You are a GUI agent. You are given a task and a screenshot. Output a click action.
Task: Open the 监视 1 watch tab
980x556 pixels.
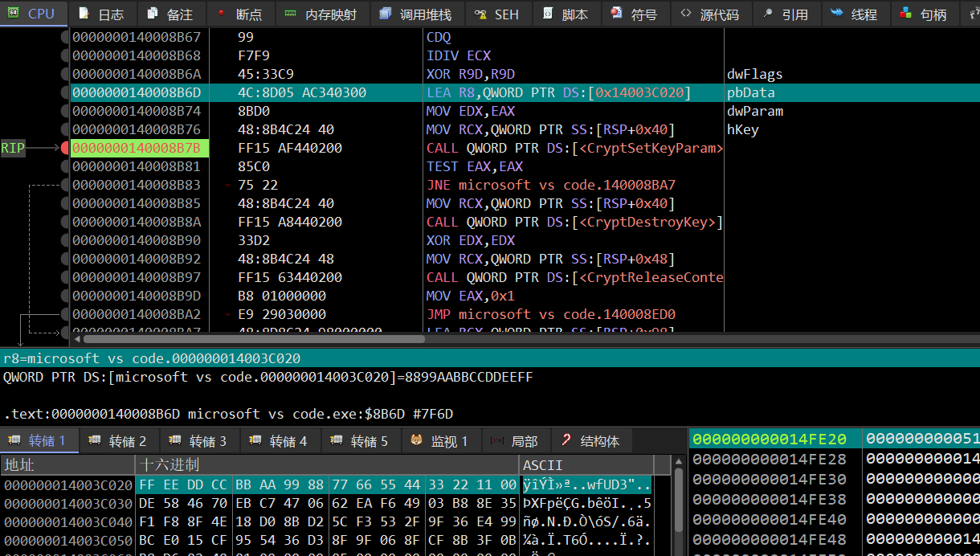pos(439,441)
